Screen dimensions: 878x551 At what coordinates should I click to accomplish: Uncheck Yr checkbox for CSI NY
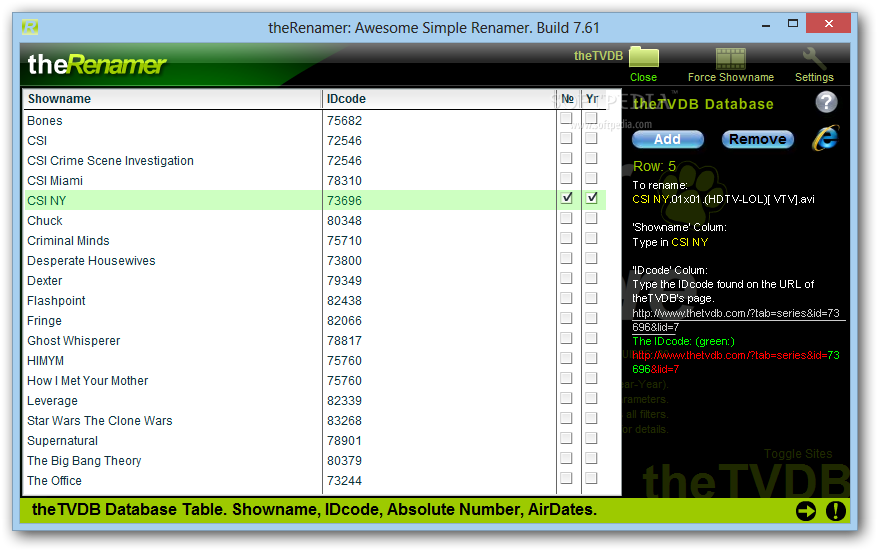click(x=591, y=198)
